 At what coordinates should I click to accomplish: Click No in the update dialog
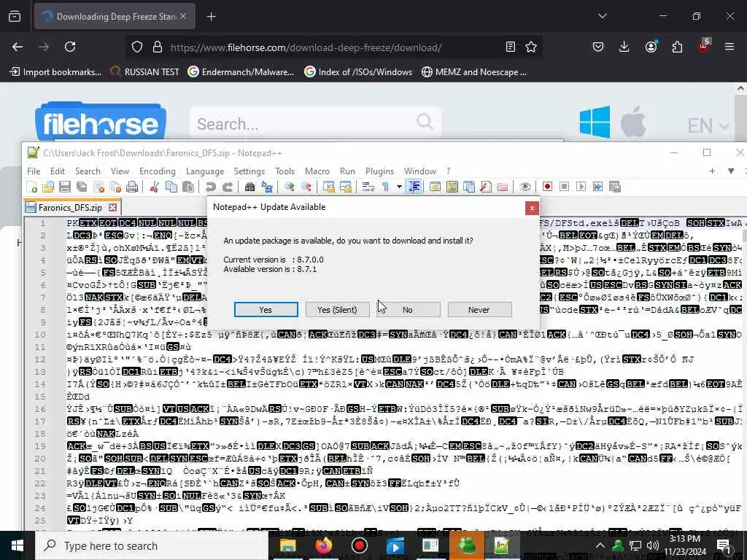pos(408,309)
